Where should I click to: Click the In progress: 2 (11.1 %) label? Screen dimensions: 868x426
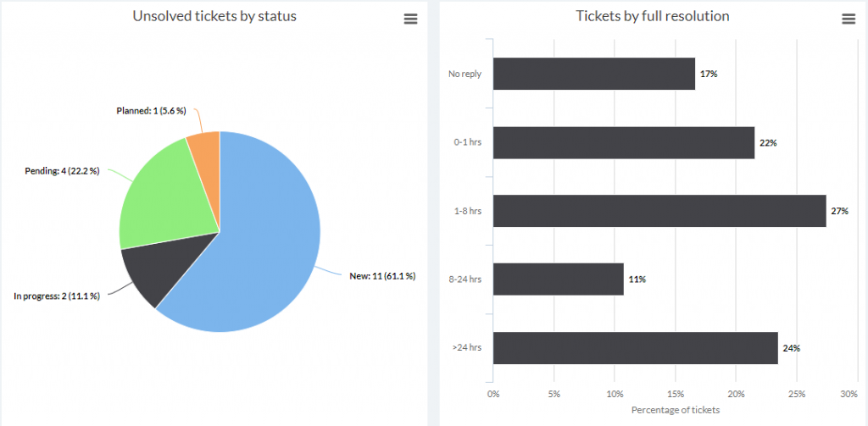tap(57, 296)
